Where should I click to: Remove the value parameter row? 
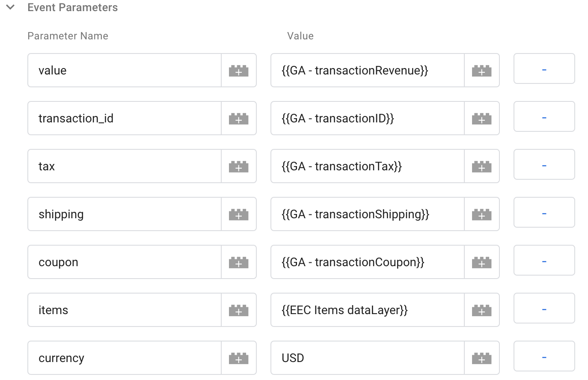[544, 68]
